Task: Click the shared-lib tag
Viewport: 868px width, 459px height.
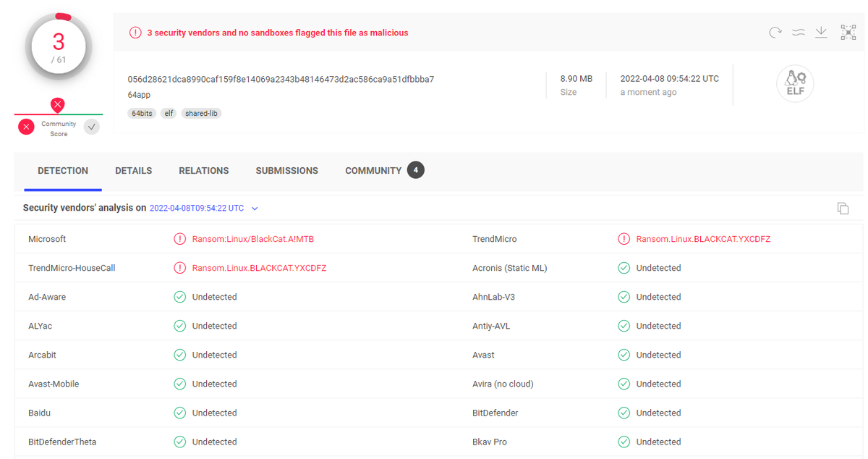Action: [x=201, y=114]
